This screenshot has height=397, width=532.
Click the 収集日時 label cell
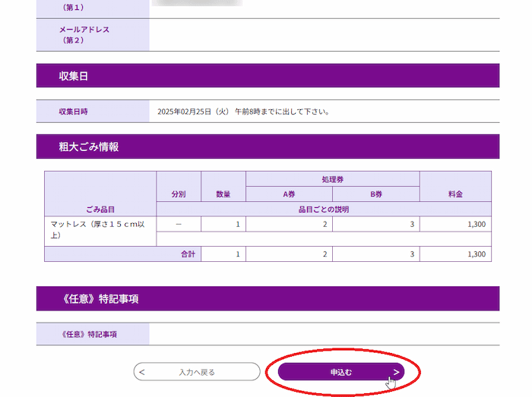coord(93,112)
